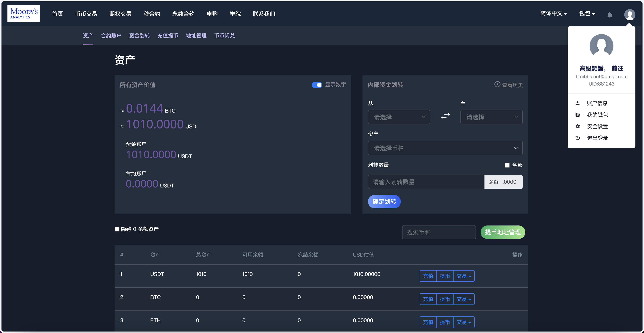Open the 至 destination account dropdown
Screen dimensions: 644x333
pos(492,117)
